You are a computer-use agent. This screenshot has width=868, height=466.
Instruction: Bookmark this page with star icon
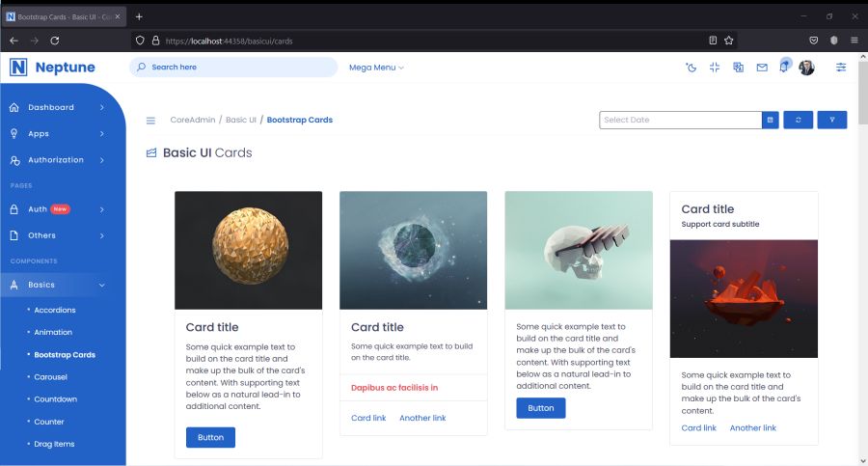[x=728, y=41]
